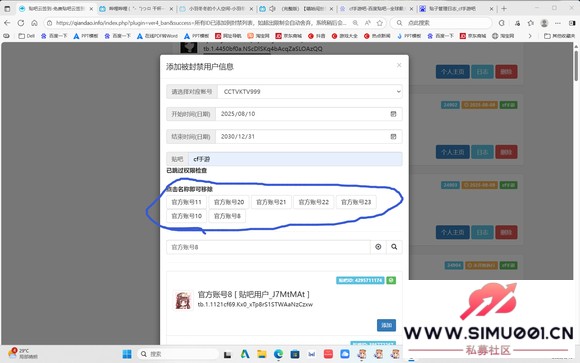This screenshot has height=363, width=580.
Task: Remove the 官方账号23 tag from the list
Action: point(356,202)
